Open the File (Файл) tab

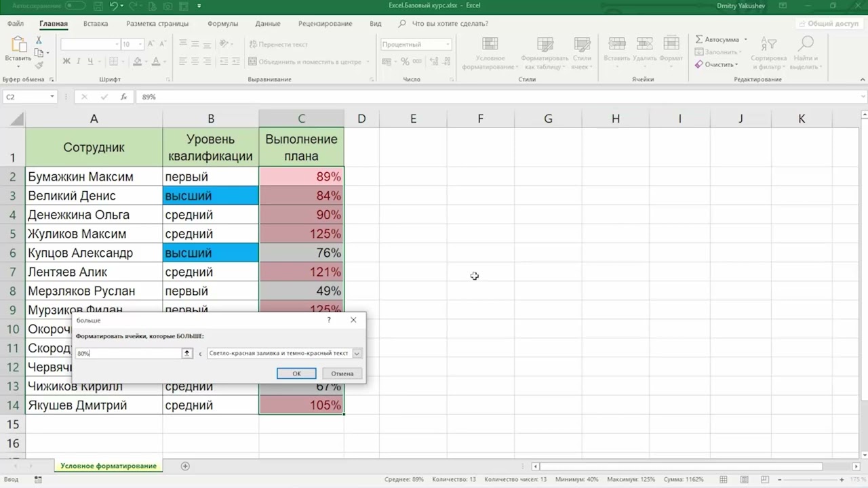click(x=16, y=24)
